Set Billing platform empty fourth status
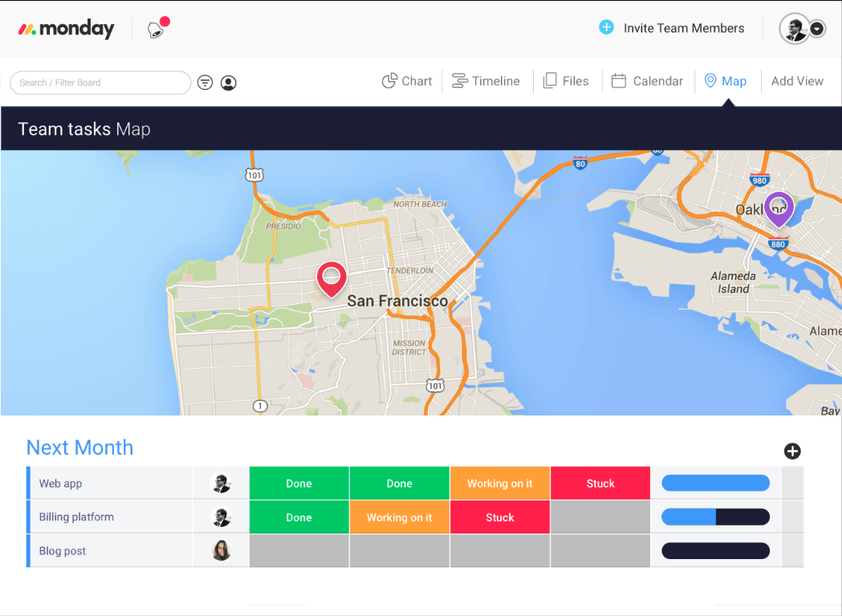 pyautogui.click(x=600, y=517)
